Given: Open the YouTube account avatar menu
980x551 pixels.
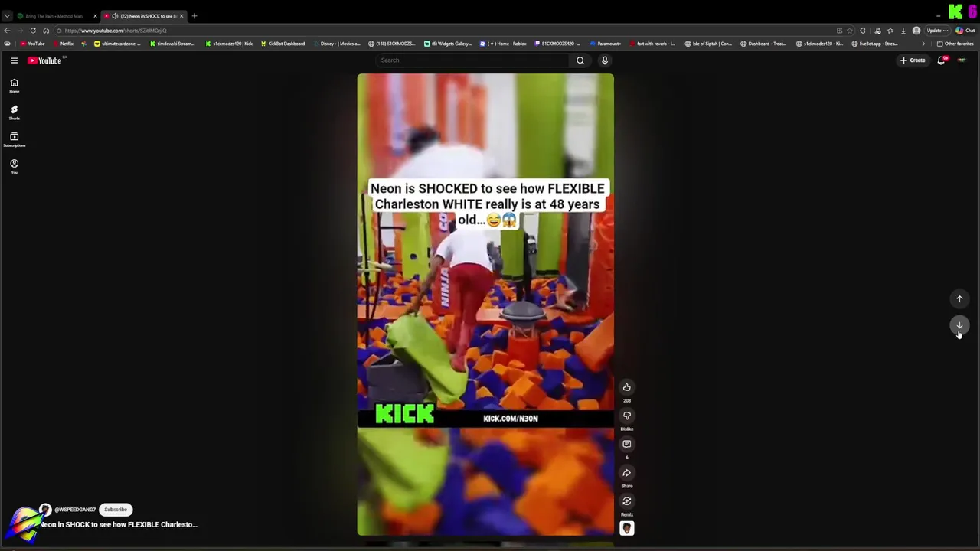Looking at the screenshot, I should (962, 60).
